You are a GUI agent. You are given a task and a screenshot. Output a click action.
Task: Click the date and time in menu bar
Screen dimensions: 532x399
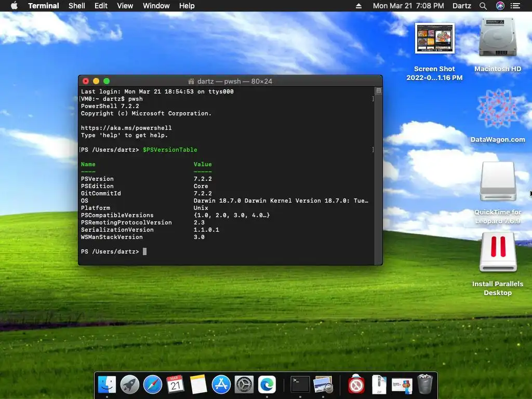408,6
